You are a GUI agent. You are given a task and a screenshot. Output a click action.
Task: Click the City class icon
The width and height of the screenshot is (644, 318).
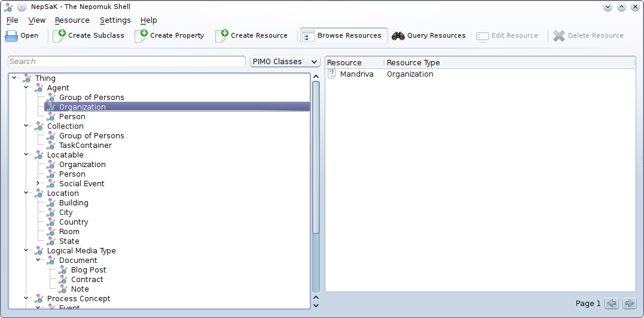click(x=51, y=212)
